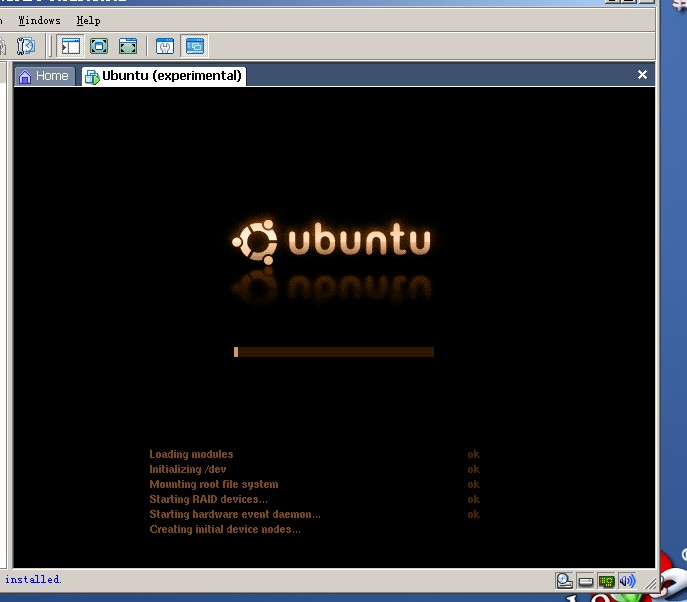
Task: Toggle the sidebar view icon
Action: pos(71,46)
